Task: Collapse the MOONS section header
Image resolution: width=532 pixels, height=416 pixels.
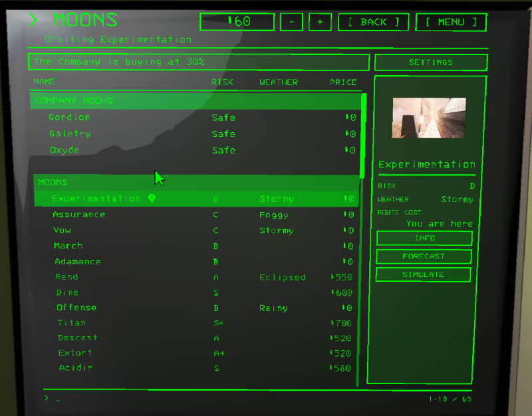Action: [196, 182]
